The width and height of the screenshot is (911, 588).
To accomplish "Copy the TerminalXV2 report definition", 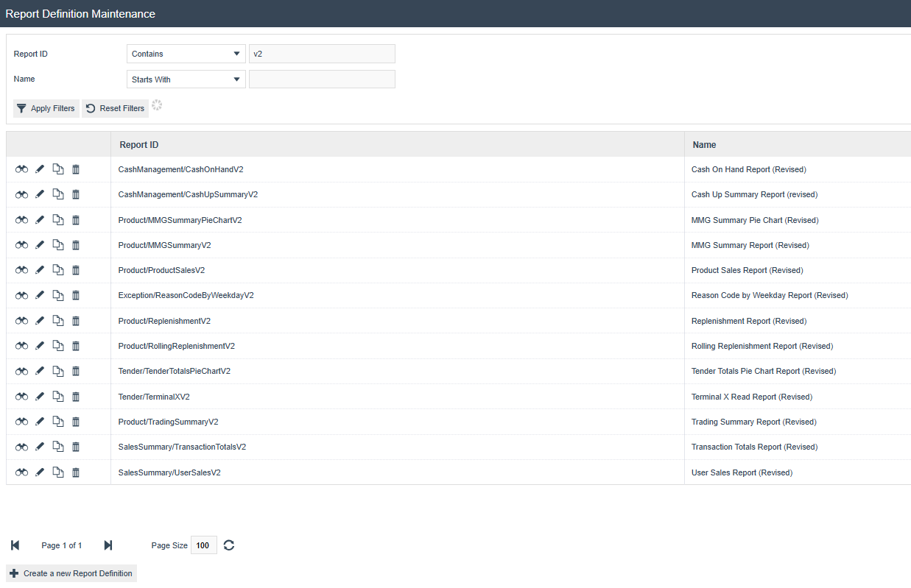I will [58, 397].
